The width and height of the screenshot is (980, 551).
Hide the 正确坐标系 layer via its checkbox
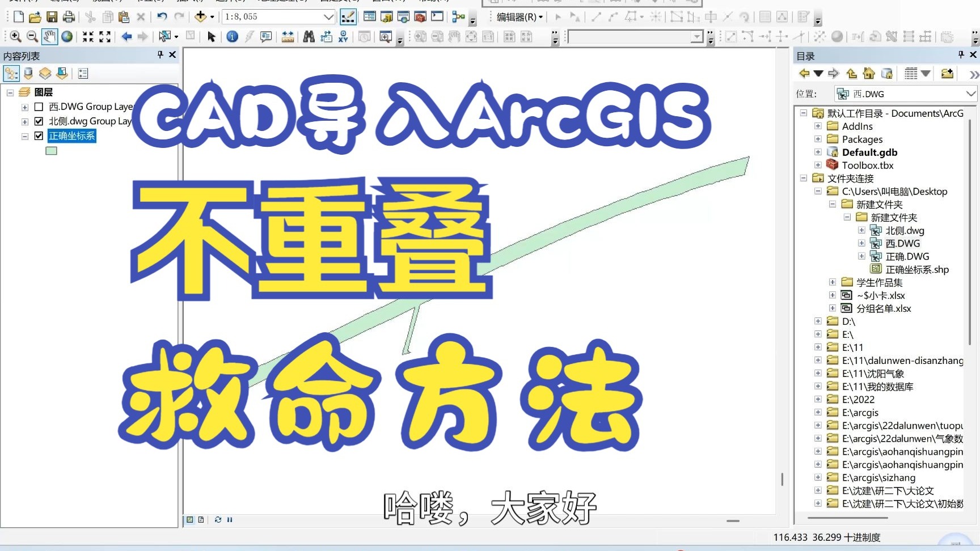38,136
